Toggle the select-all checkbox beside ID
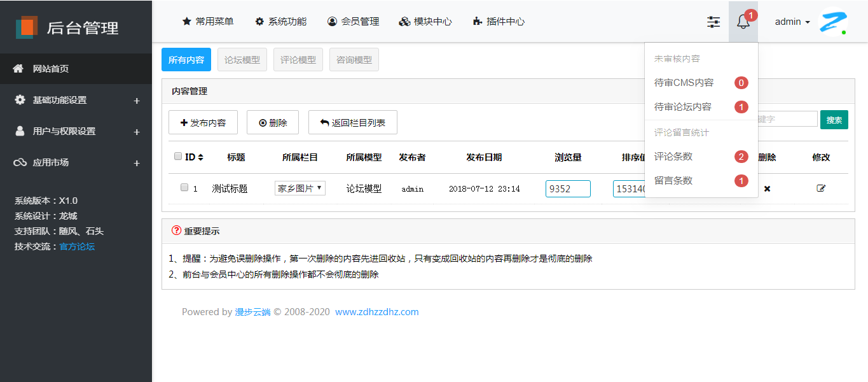This screenshot has width=868, height=382. [178, 157]
